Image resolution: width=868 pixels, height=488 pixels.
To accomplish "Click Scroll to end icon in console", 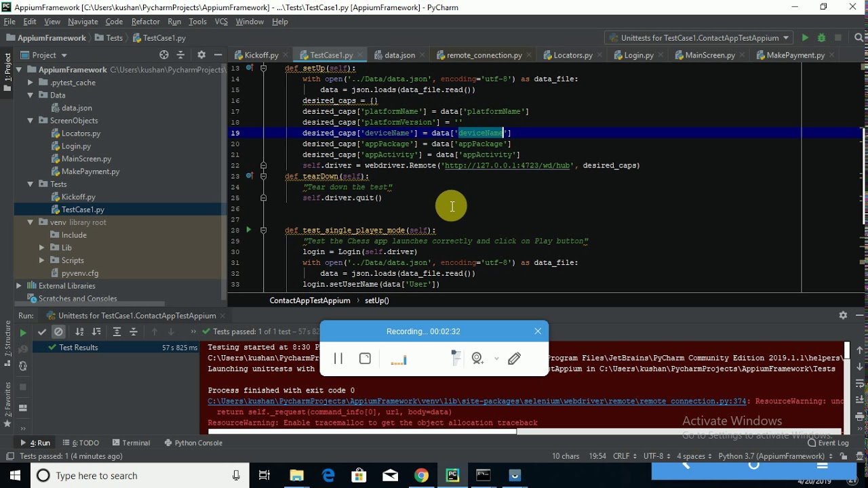I will click(859, 399).
